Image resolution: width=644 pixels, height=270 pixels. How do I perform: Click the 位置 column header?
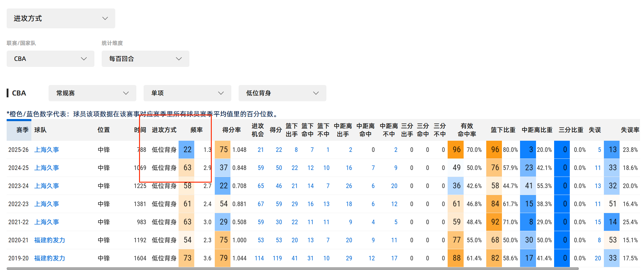tap(103, 130)
